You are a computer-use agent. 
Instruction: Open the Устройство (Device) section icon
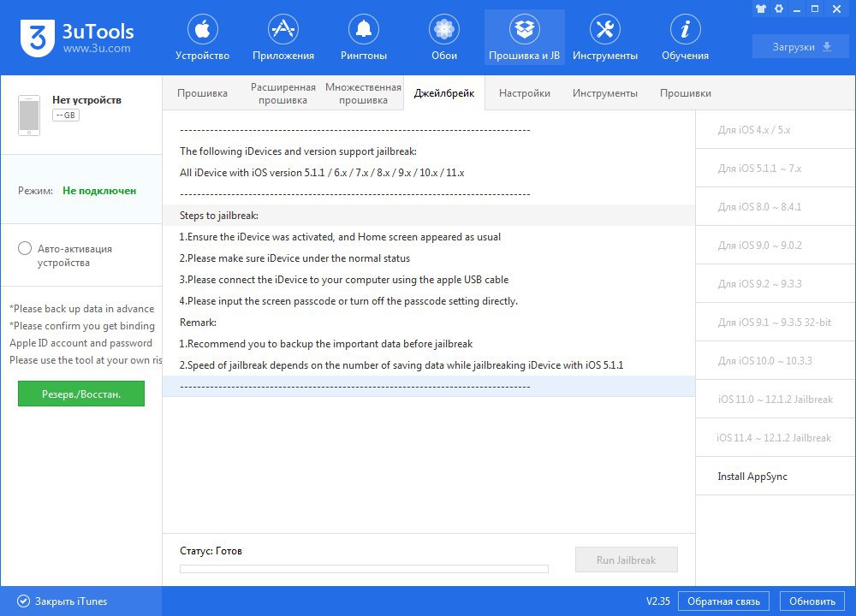coord(203,29)
